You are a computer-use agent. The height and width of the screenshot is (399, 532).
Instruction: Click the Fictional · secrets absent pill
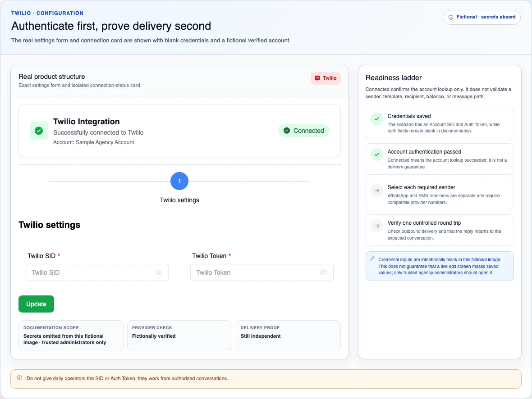(482, 17)
